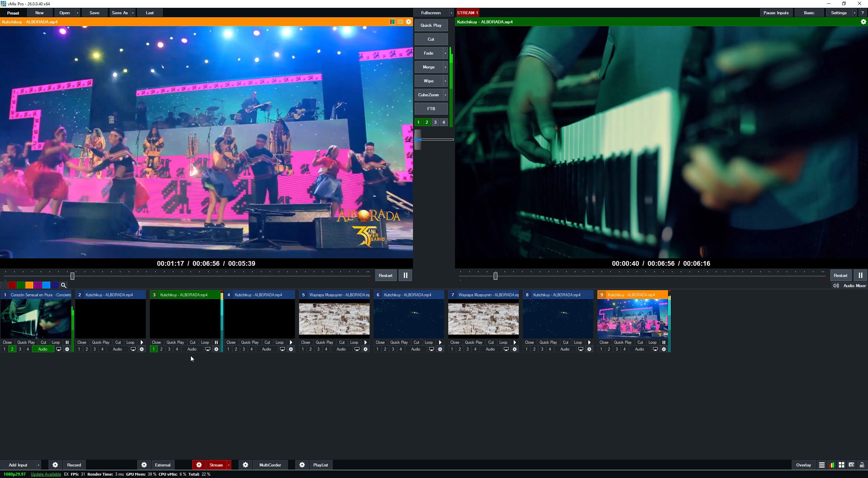Mute Audio on input 1
This screenshot has height=478, width=868.
pos(43,349)
